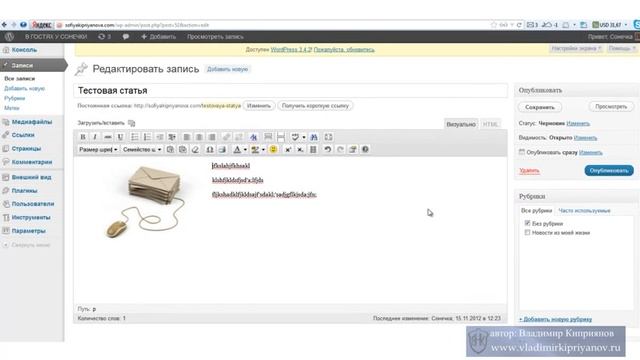Click '+ Добавить новую рубрику' link

[556, 319]
